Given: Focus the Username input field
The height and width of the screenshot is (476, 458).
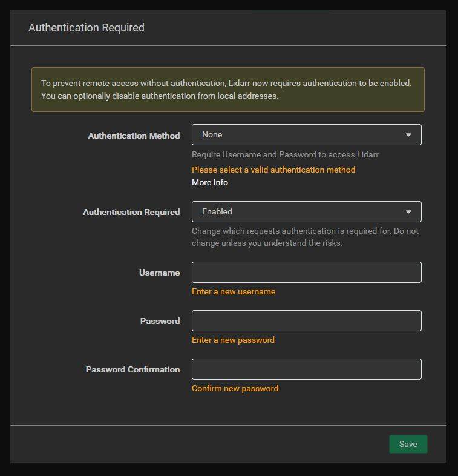Looking at the screenshot, I should [x=306, y=273].
